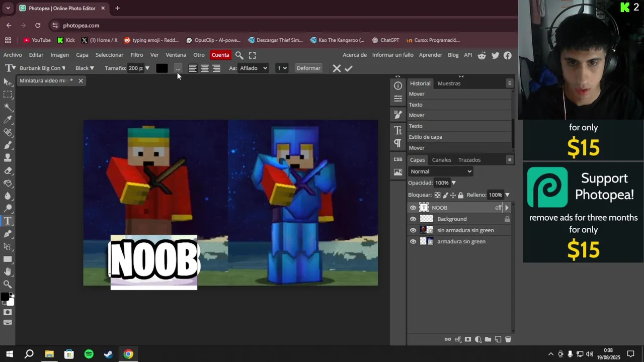This screenshot has width=644, height=362.
Task: Select the Brush tool
Action: 8,145
